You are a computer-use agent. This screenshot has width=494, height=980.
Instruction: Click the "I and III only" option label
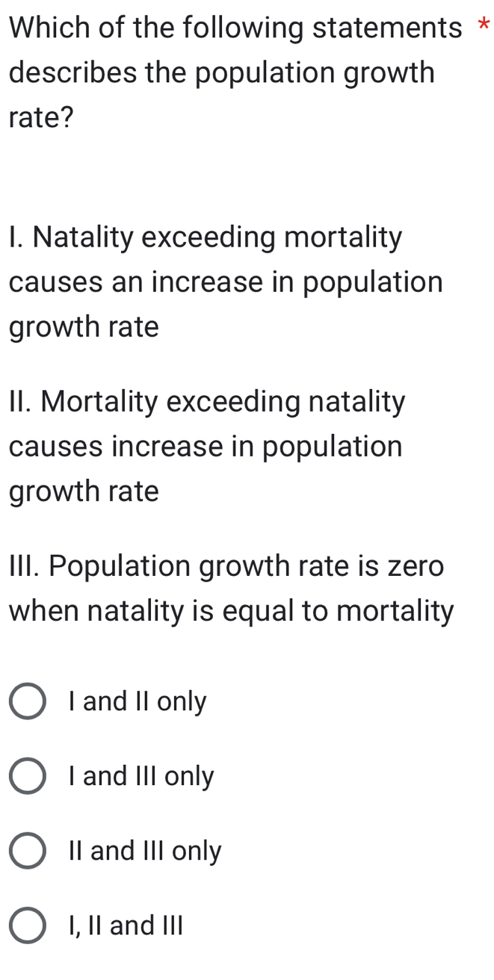point(141,777)
